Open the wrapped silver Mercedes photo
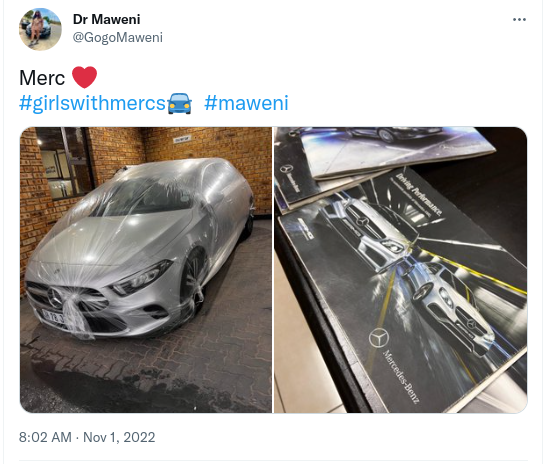 146,270
